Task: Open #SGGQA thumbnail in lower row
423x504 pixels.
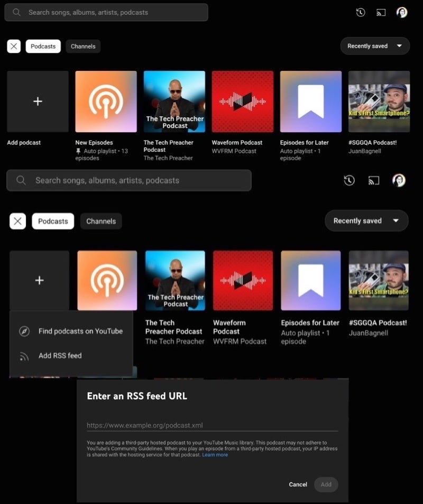Action: coord(379,280)
